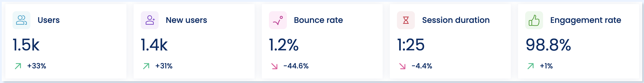Click the green up arrow beside +31%
644x83 pixels.
tap(146, 66)
